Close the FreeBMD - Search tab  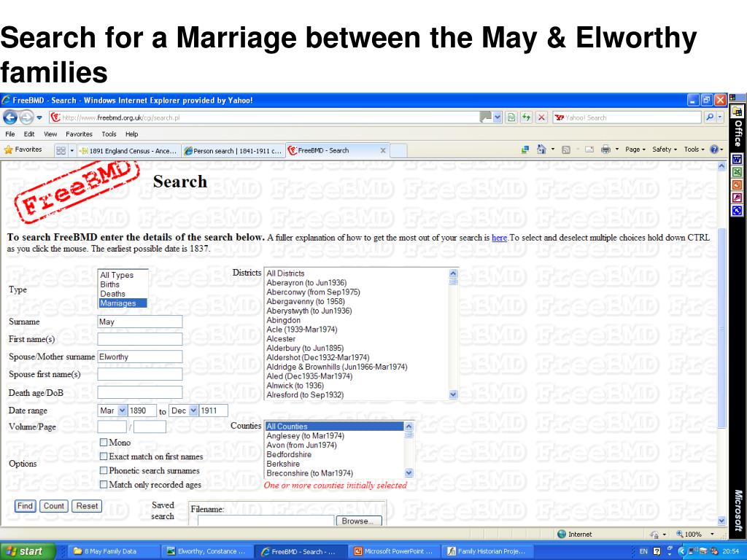point(382,150)
